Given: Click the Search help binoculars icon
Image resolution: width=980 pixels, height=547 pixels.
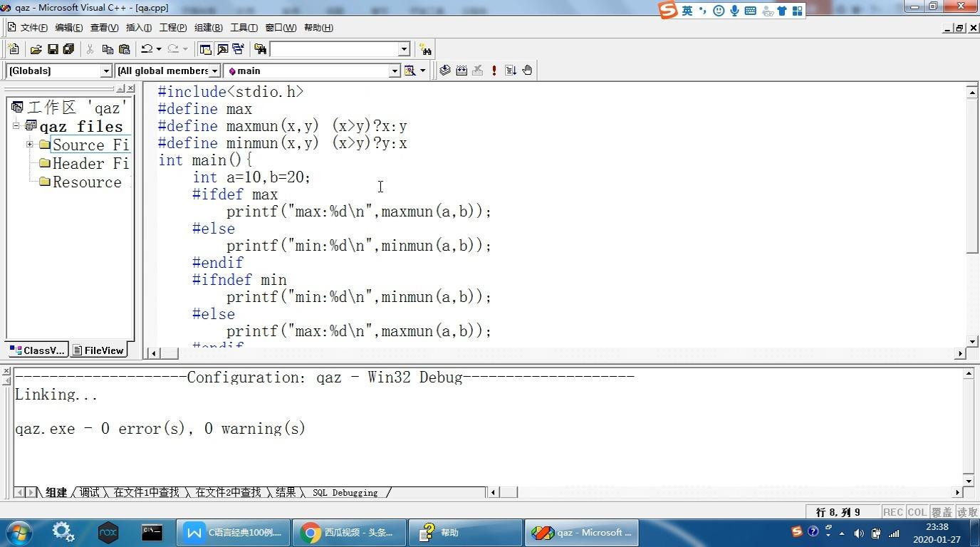Looking at the screenshot, I should pos(425,49).
